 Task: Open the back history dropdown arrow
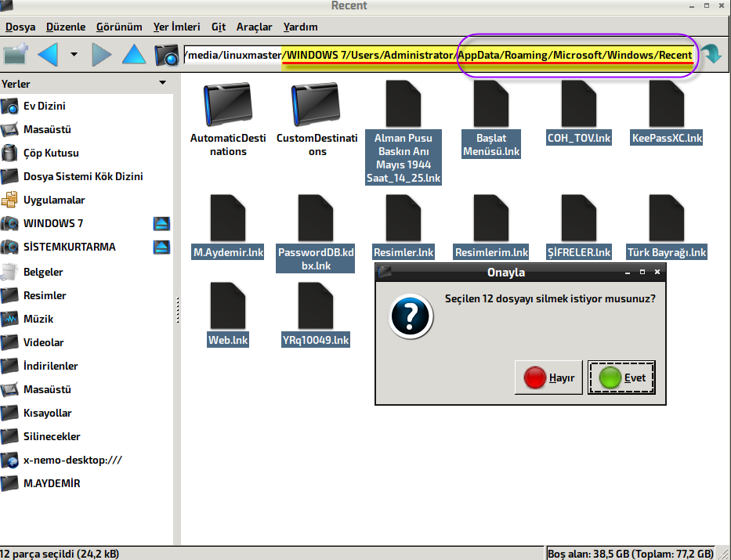74,55
